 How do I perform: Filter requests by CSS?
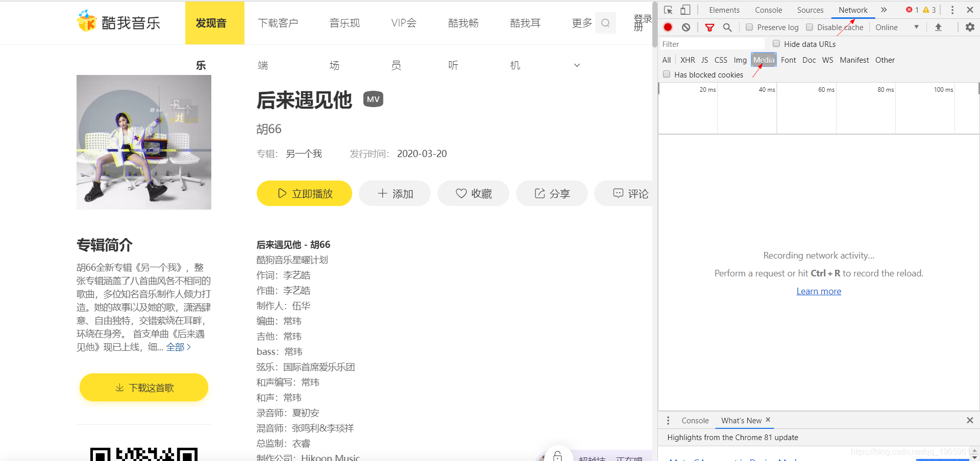click(x=721, y=60)
